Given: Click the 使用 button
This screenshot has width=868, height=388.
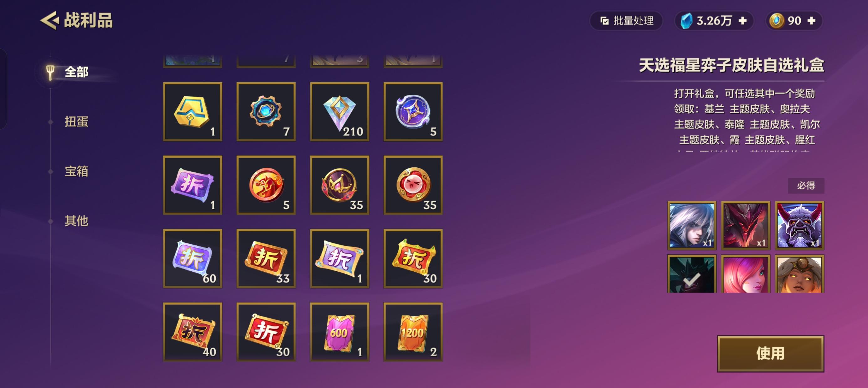Looking at the screenshot, I should tap(770, 353).
